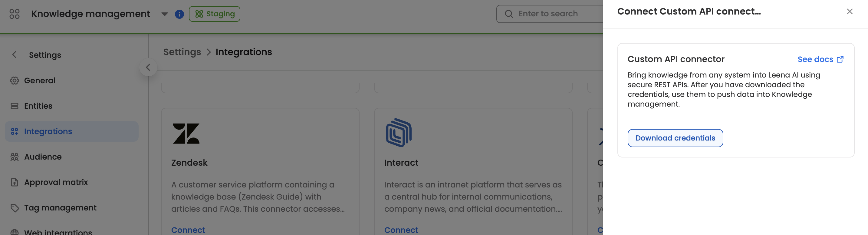868x235 pixels.
Task: Open Web integrations menu item
Action: (x=71, y=232)
